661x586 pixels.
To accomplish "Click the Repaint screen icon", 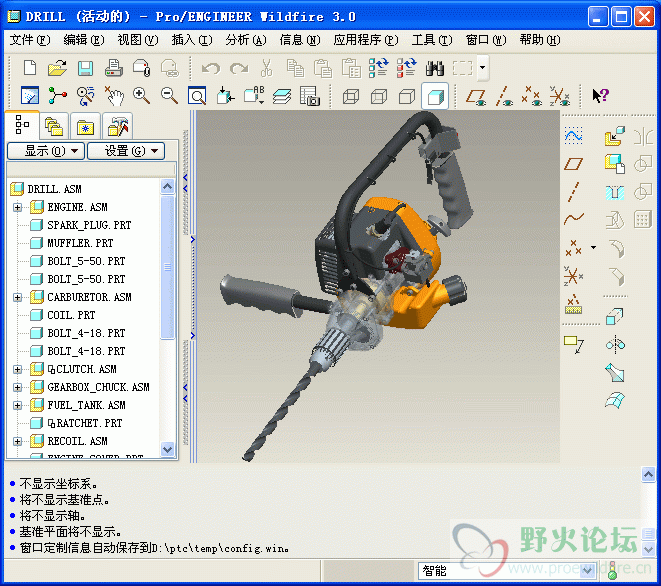I will 30,96.
